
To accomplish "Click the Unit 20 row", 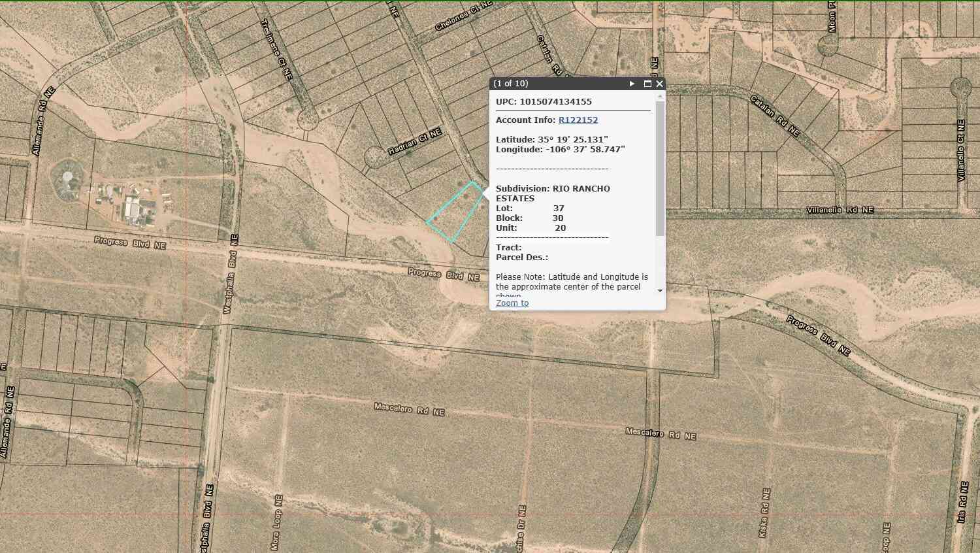I will click(x=531, y=228).
